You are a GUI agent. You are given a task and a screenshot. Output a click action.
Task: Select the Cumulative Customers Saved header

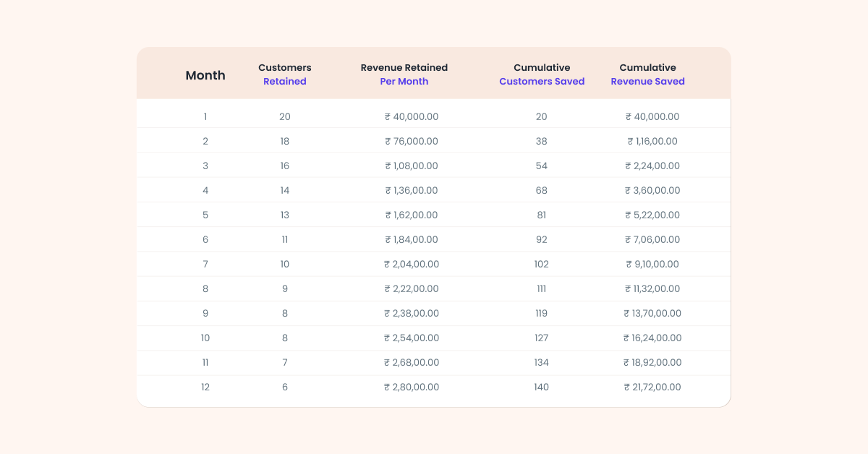[x=541, y=74]
